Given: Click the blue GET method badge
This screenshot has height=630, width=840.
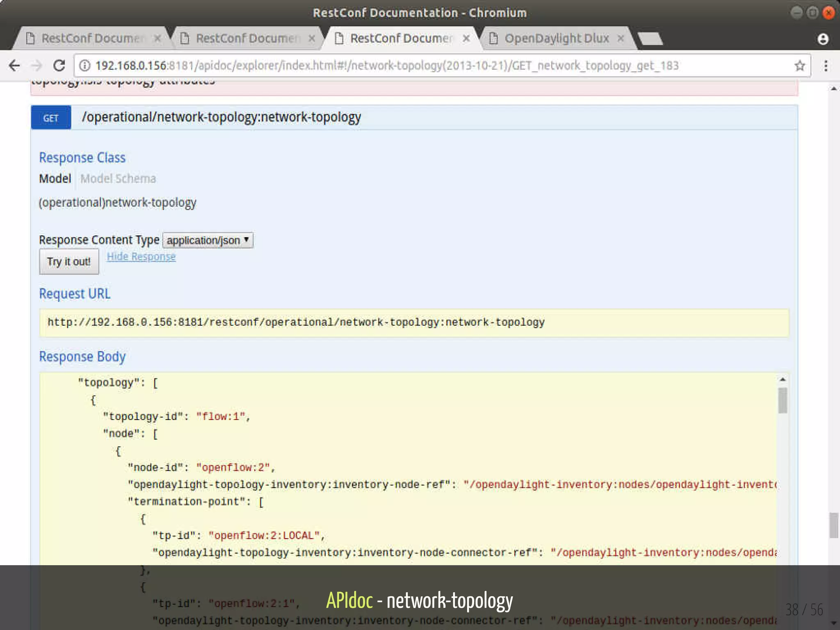Looking at the screenshot, I should pyautogui.click(x=51, y=118).
